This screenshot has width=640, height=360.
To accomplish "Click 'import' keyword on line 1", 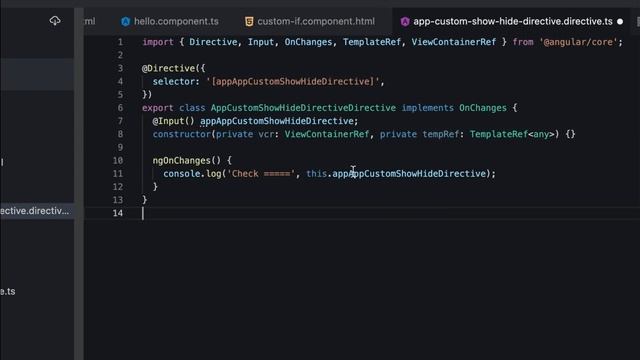I will pos(158,42).
